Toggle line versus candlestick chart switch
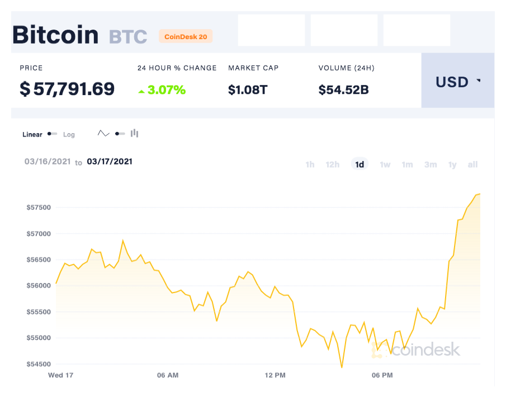506x420 pixels. pos(120,134)
